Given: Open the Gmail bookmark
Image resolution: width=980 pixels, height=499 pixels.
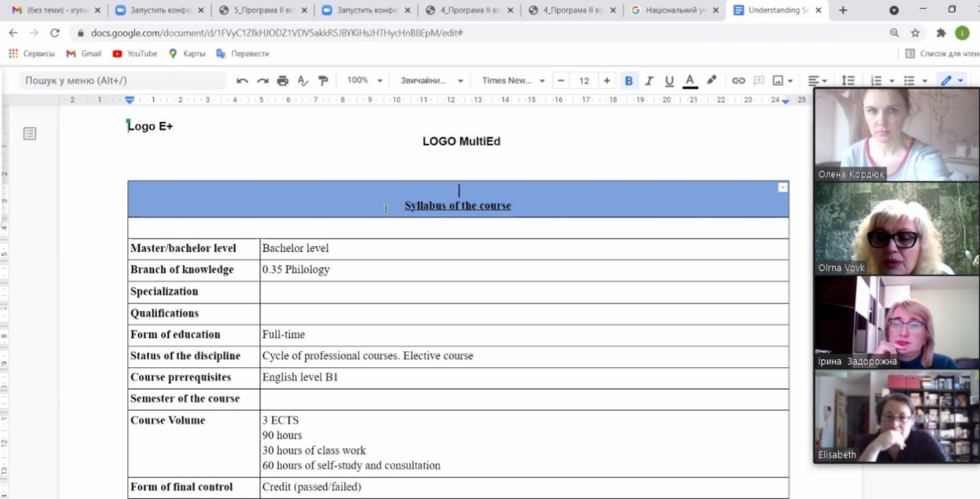Looking at the screenshot, I should [x=84, y=54].
